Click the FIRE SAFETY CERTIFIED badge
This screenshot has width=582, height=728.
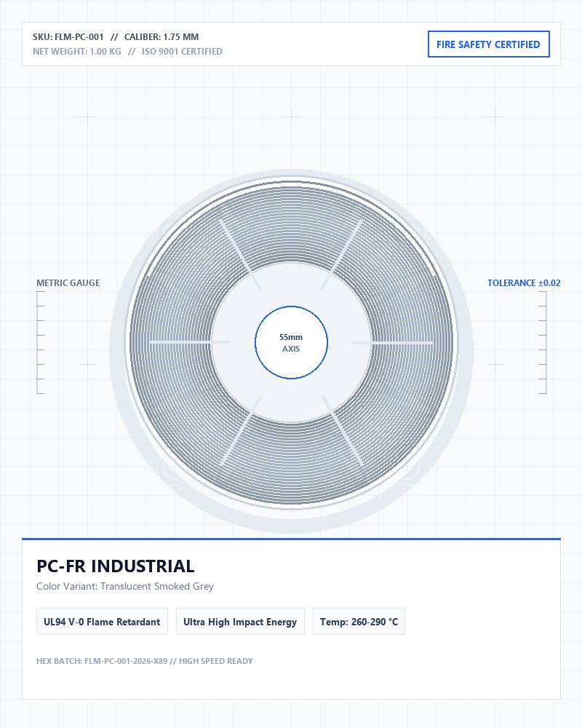[489, 44]
